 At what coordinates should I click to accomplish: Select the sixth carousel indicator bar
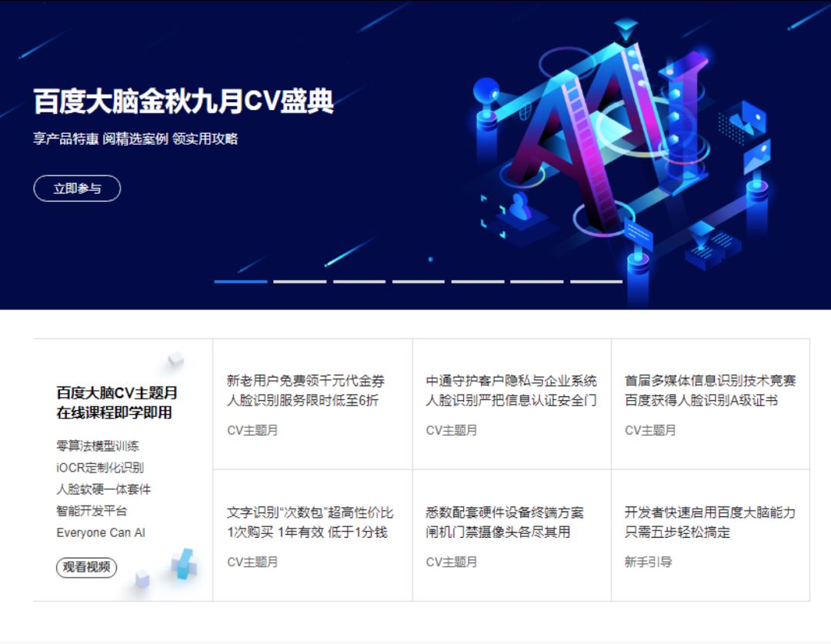coord(537,282)
